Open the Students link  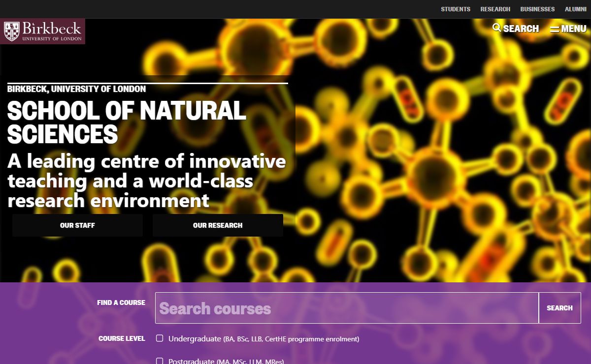(456, 9)
